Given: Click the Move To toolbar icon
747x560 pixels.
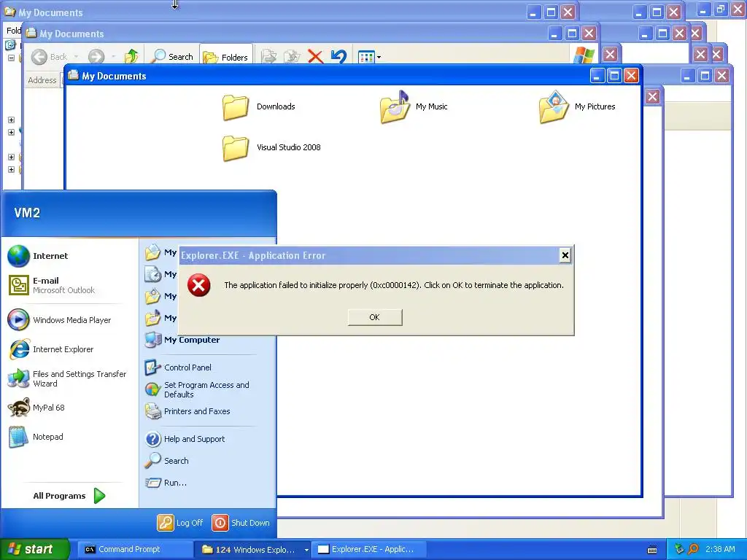Looking at the screenshot, I should 268,57.
